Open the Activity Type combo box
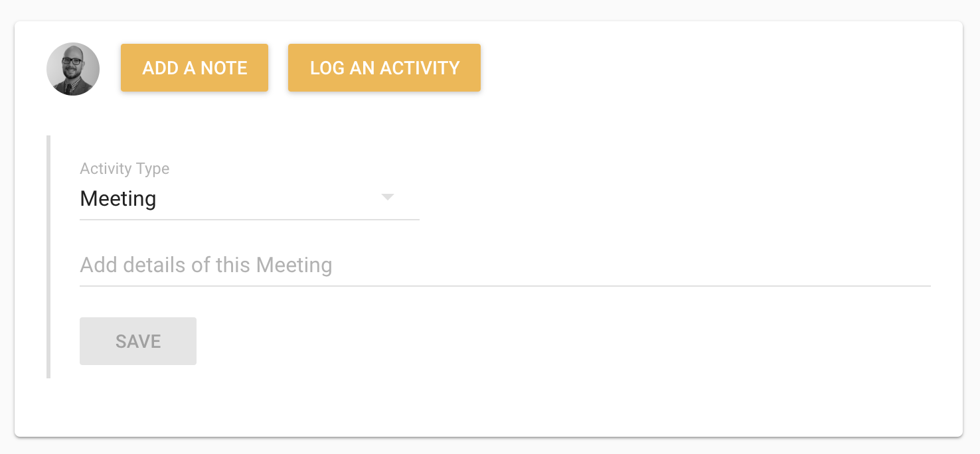 tap(249, 198)
